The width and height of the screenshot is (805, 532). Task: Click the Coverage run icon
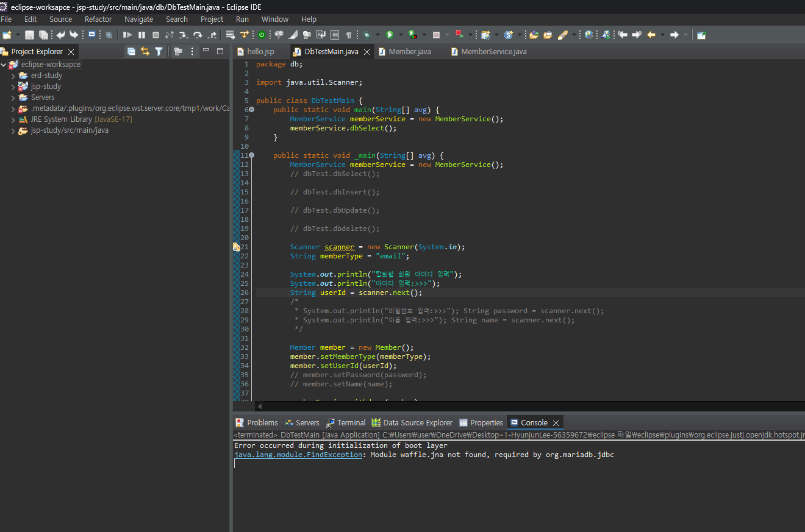pyautogui.click(x=413, y=35)
